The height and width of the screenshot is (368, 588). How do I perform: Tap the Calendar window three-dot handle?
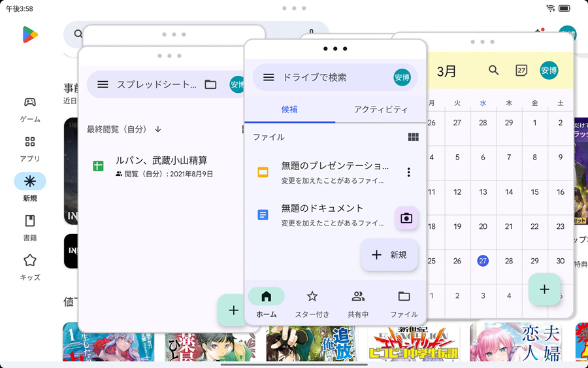[482, 42]
